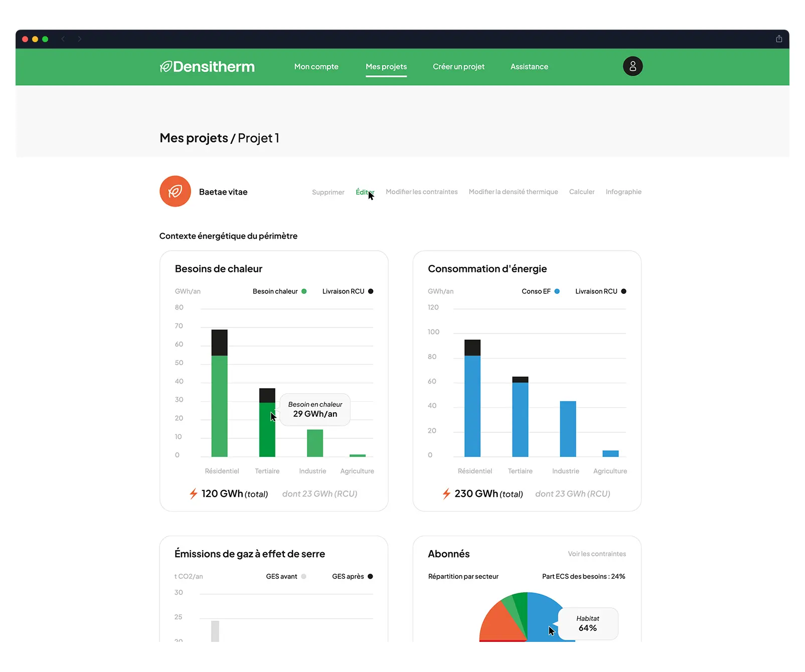
Task: Toggle the GES après legend
Action: coord(352,576)
